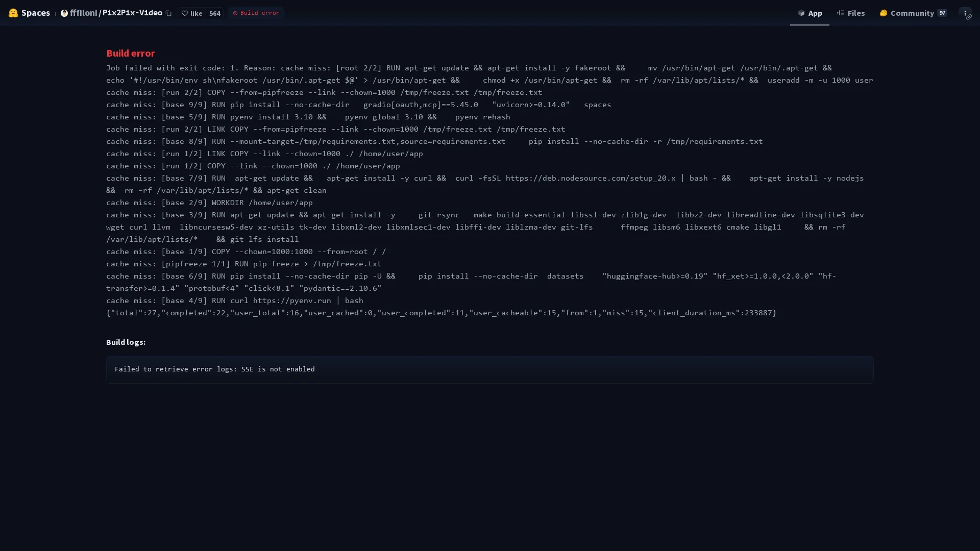
Task: Switch to the Files tab
Action: 851,13
